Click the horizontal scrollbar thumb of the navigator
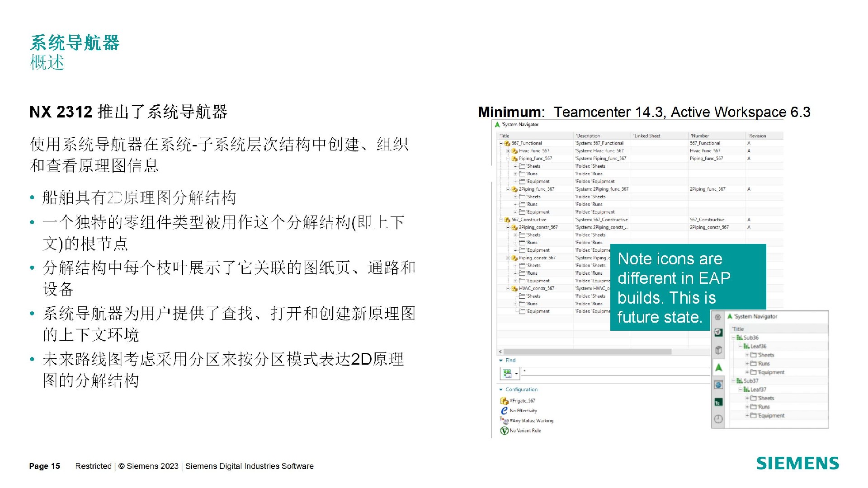Viewport: 868px width, 488px height. (x=587, y=352)
